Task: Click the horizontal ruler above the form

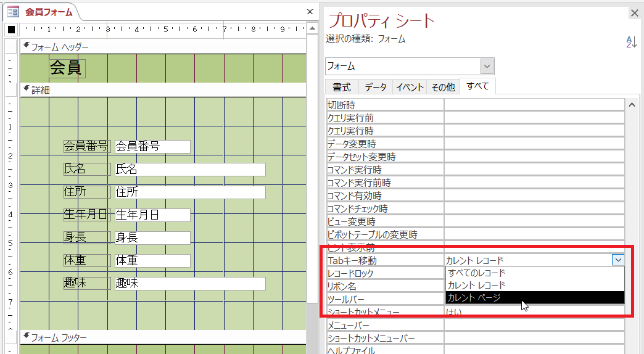Action: [x=163, y=30]
